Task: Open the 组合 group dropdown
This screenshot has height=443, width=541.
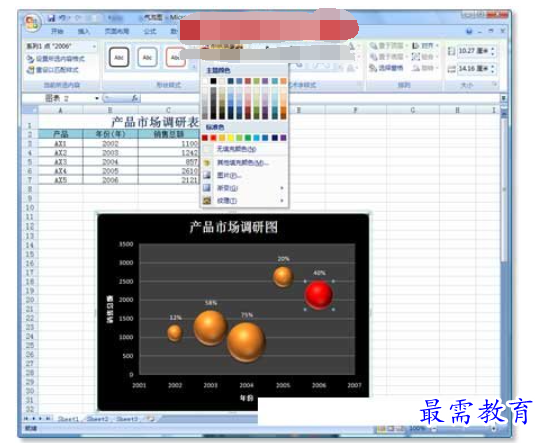Action: click(425, 57)
